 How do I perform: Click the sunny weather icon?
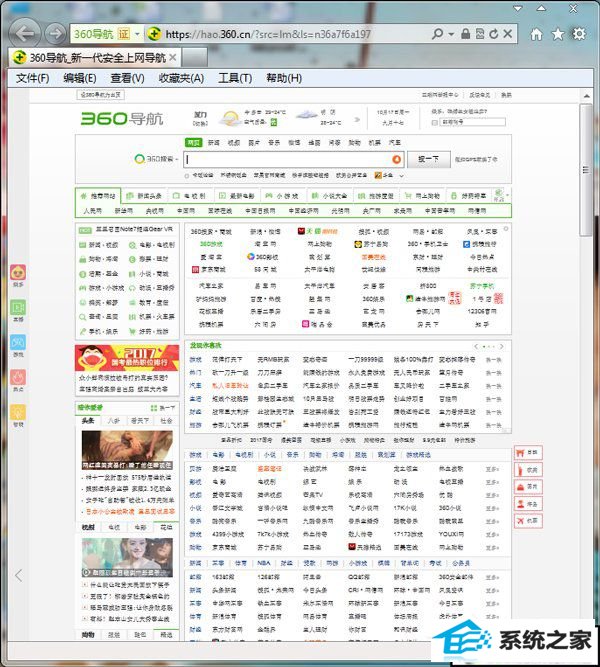[x=230, y=118]
